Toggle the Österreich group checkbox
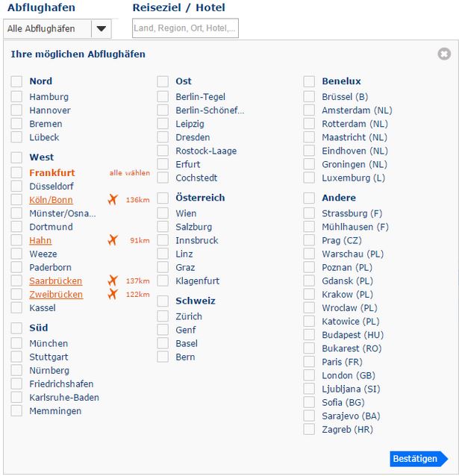This screenshot has height=476, width=459. (x=163, y=198)
